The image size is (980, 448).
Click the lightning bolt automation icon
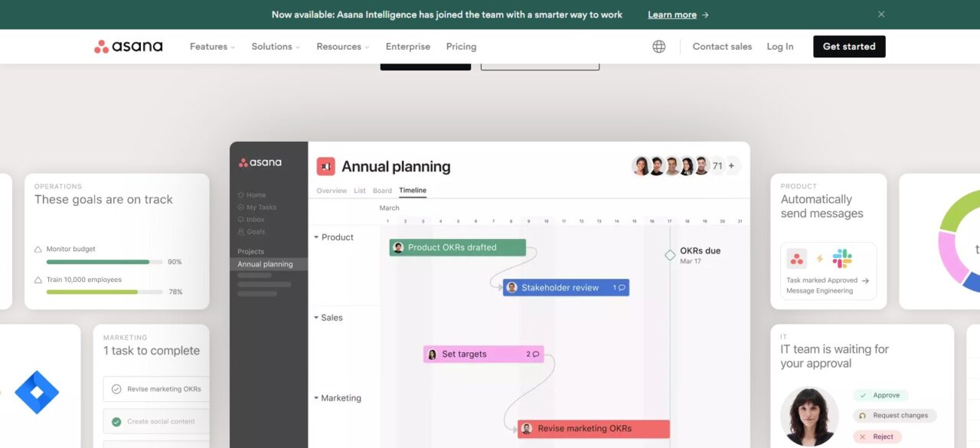coord(819,259)
